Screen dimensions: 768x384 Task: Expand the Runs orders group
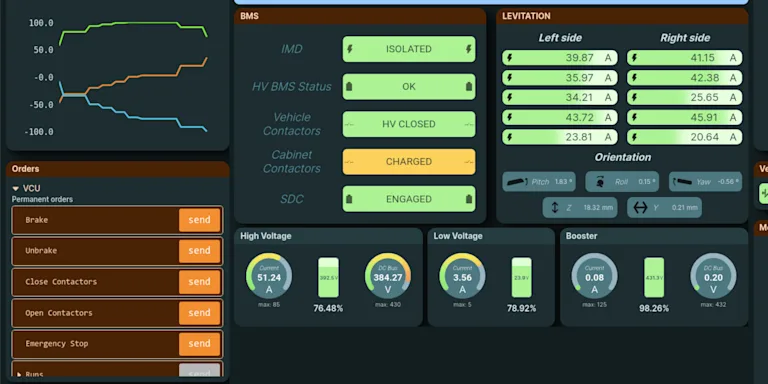(x=19, y=375)
